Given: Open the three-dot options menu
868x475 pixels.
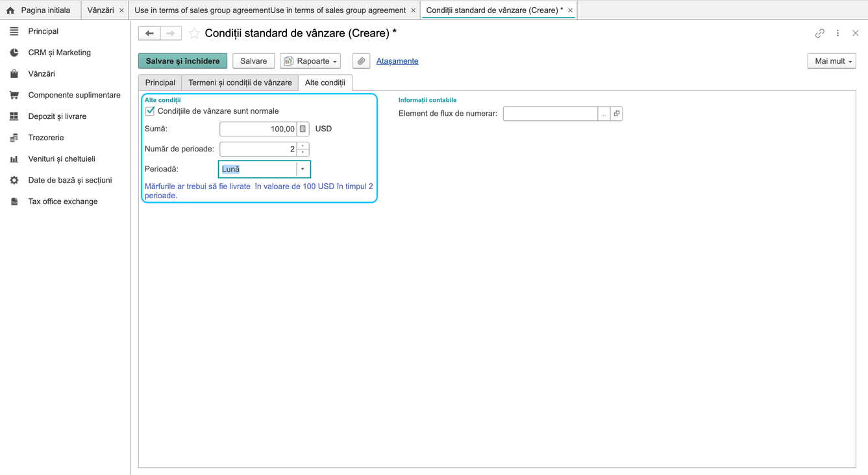Looking at the screenshot, I should click(838, 33).
